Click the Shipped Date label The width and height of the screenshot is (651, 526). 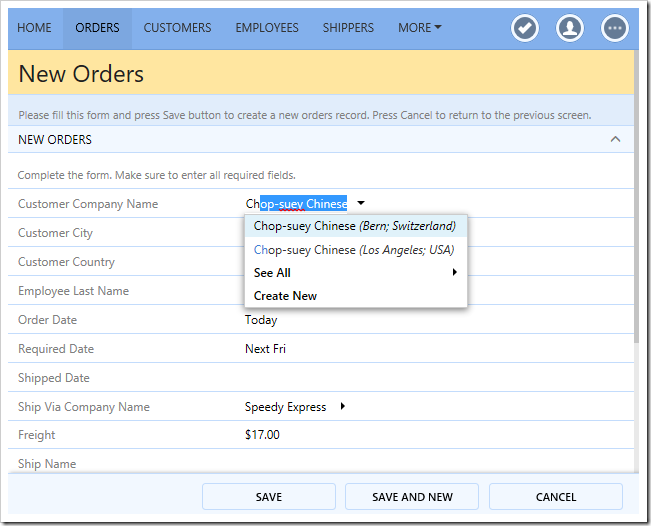click(x=54, y=378)
